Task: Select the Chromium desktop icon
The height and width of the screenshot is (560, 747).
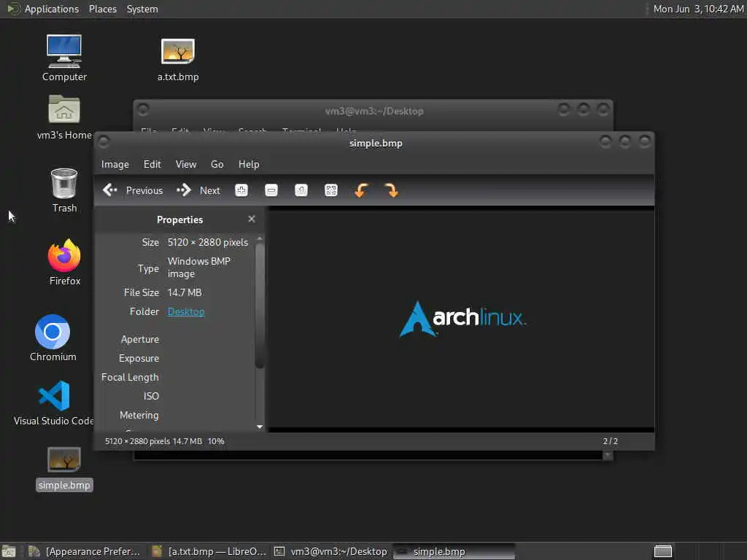Action: click(53, 338)
